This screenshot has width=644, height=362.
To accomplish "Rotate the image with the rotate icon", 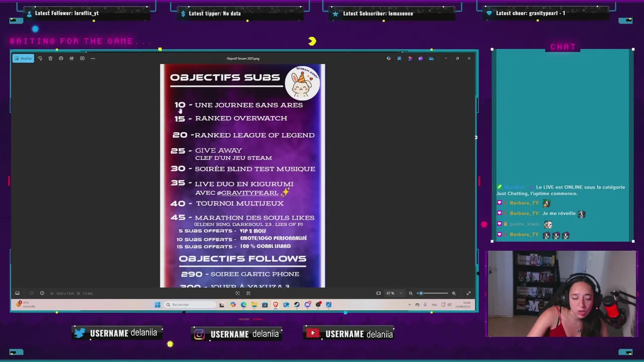I will coord(40,58).
